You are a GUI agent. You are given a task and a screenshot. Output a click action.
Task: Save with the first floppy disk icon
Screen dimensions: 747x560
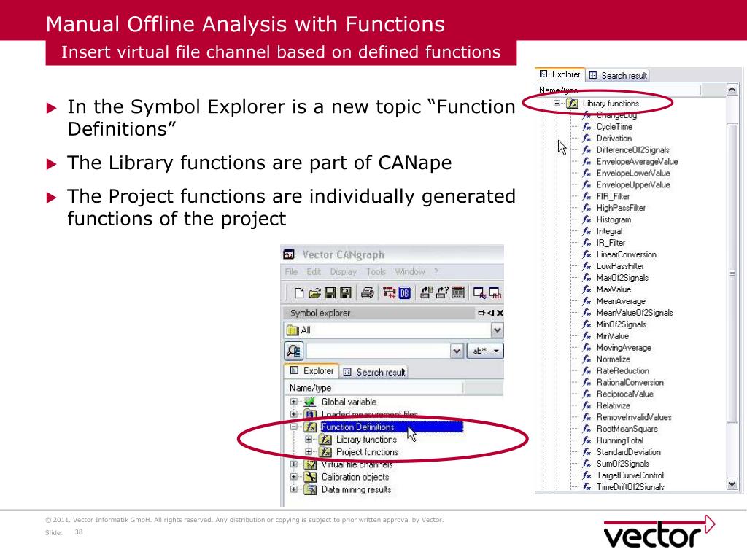point(330,293)
